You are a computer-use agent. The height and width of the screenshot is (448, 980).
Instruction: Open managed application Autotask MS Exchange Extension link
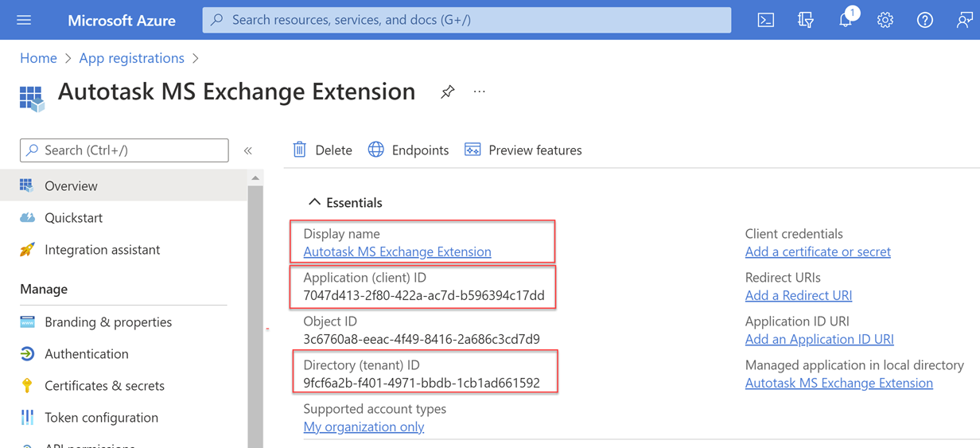click(x=839, y=383)
